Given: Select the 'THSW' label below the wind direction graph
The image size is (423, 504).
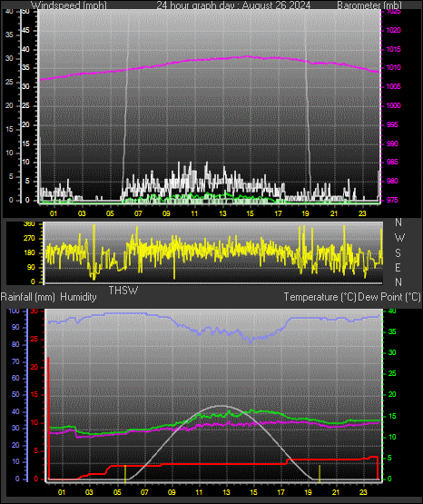Looking at the screenshot, I should (123, 291).
